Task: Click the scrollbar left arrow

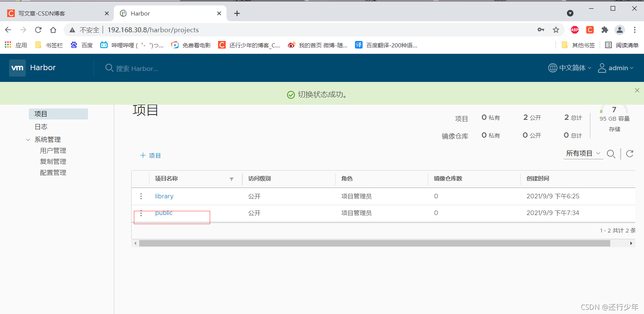Action: coord(135,243)
